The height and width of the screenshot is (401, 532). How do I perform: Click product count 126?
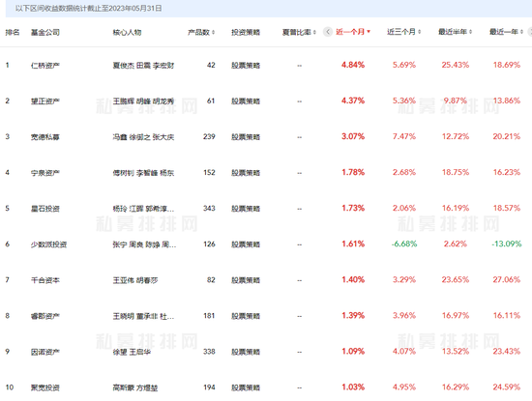(x=209, y=244)
